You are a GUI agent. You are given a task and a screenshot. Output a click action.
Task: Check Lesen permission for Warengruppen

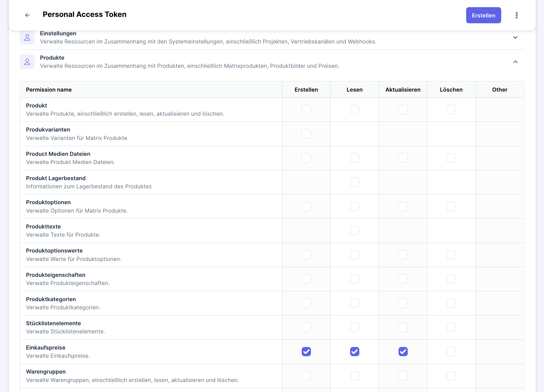click(x=354, y=376)
